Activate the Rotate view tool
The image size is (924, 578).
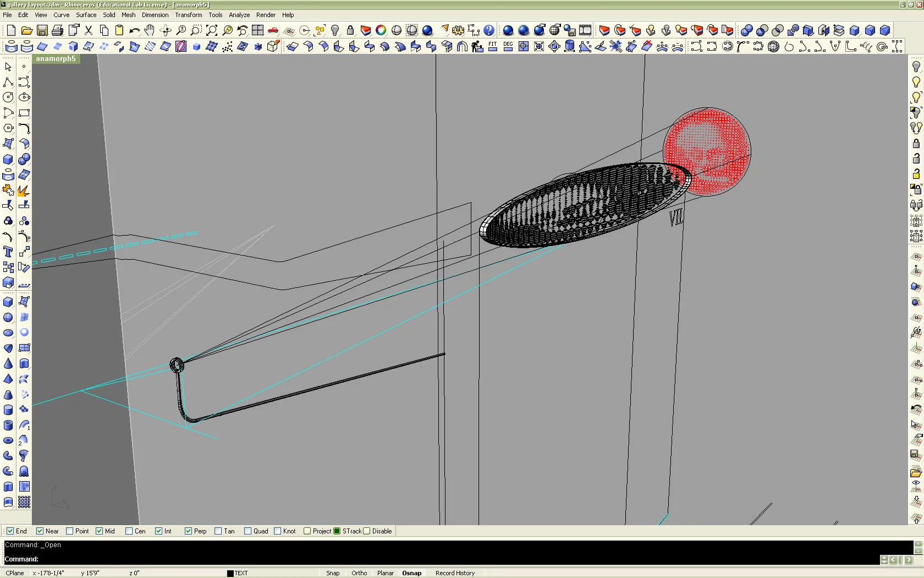166,30
